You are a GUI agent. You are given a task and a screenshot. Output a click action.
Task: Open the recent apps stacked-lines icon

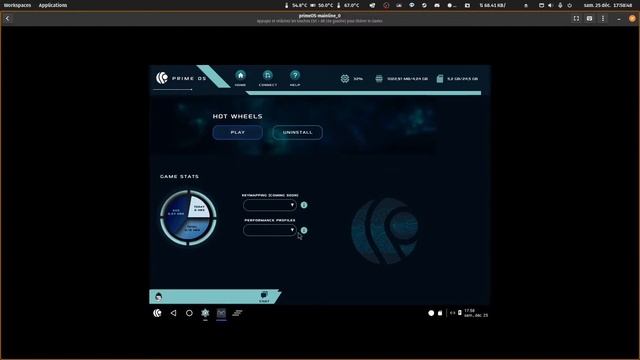pyautogui.click(x=237, y=313)
